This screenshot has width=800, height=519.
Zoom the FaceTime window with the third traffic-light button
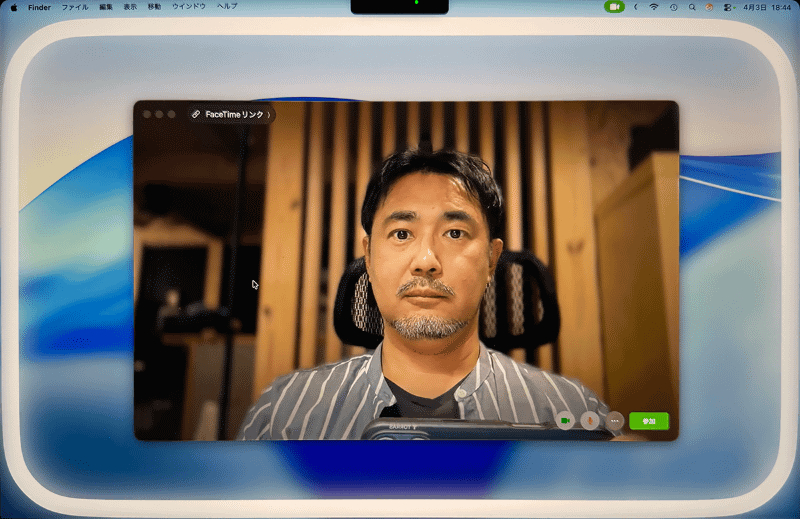click(x=171, y=114)
